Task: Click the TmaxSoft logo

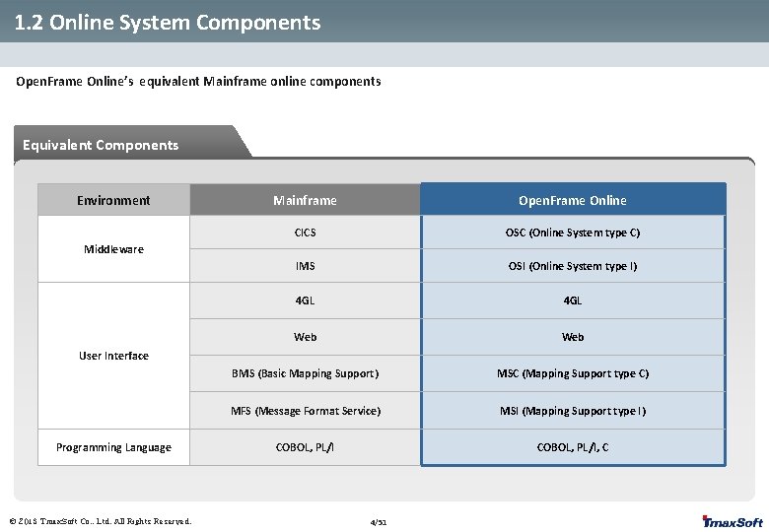Action: point(733,522)
